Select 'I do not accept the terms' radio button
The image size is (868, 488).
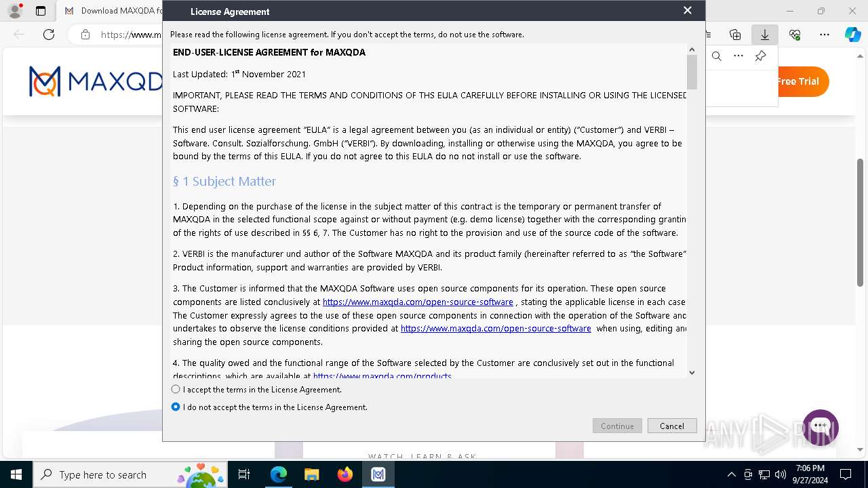[176, 407]
